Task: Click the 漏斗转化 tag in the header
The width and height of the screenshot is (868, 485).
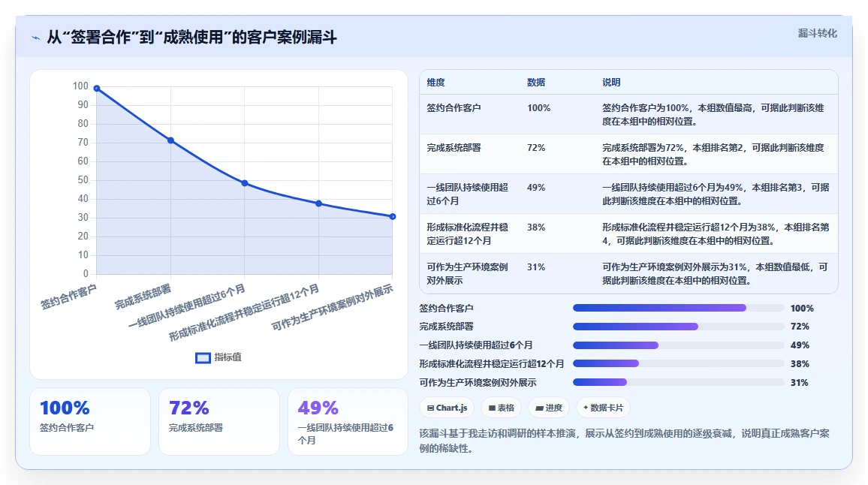Action: 817,33
